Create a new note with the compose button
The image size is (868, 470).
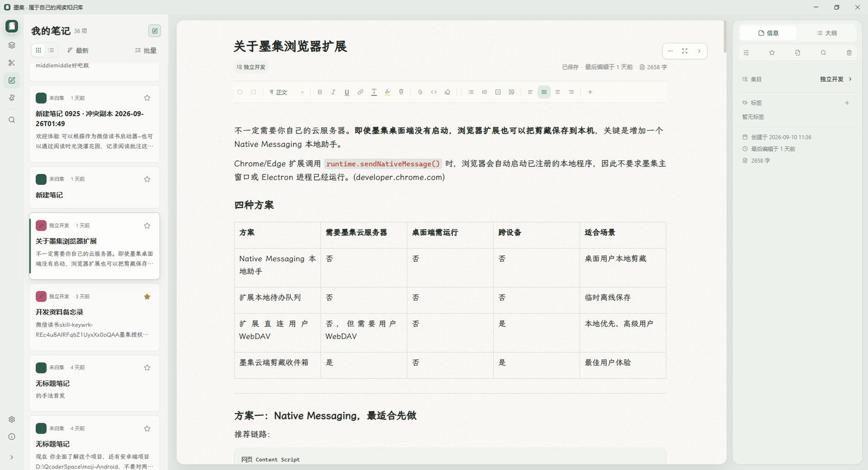(x=155, y=31)
